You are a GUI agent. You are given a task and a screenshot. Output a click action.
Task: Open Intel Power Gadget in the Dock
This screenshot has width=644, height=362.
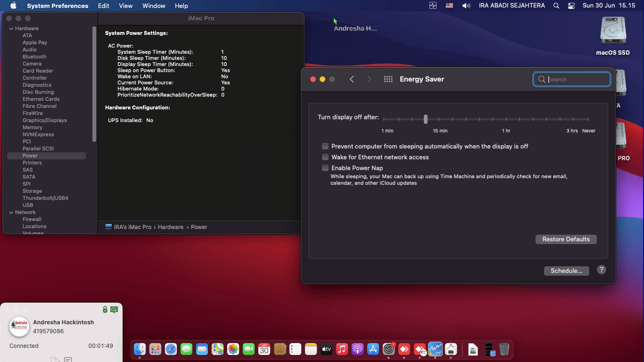click(435, 349)
